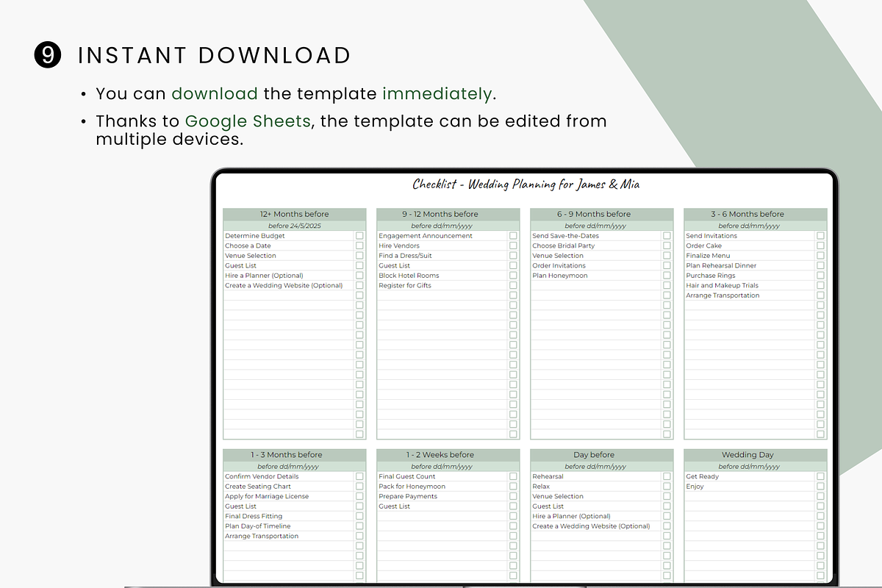Mark Confirm Vendor Details complete

tap(359, 476)
